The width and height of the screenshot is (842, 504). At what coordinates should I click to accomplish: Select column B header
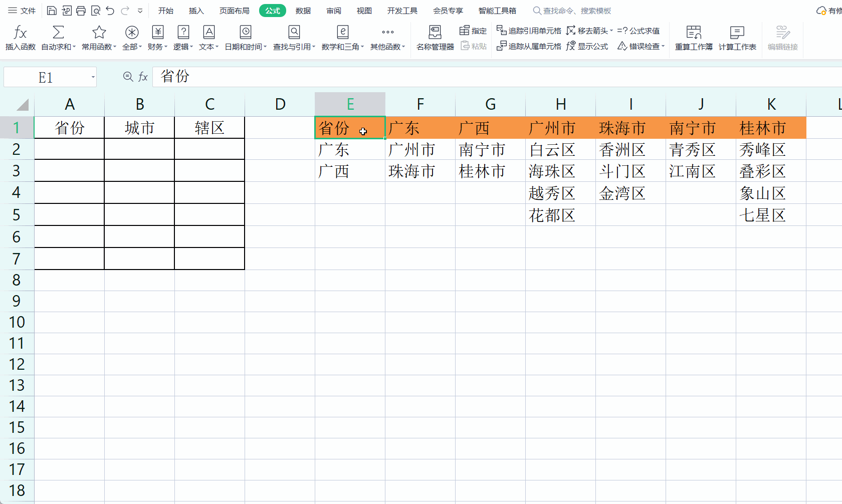coord(140,104)
